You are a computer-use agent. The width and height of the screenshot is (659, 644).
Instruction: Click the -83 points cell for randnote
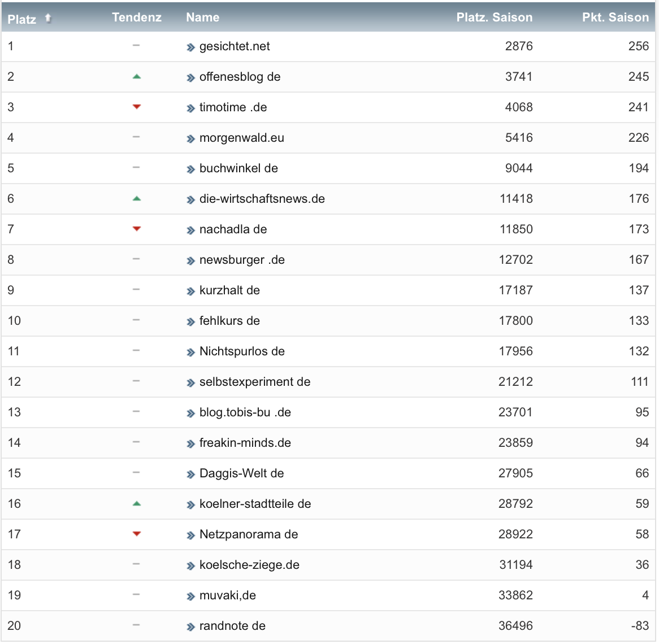coord(639,626)
